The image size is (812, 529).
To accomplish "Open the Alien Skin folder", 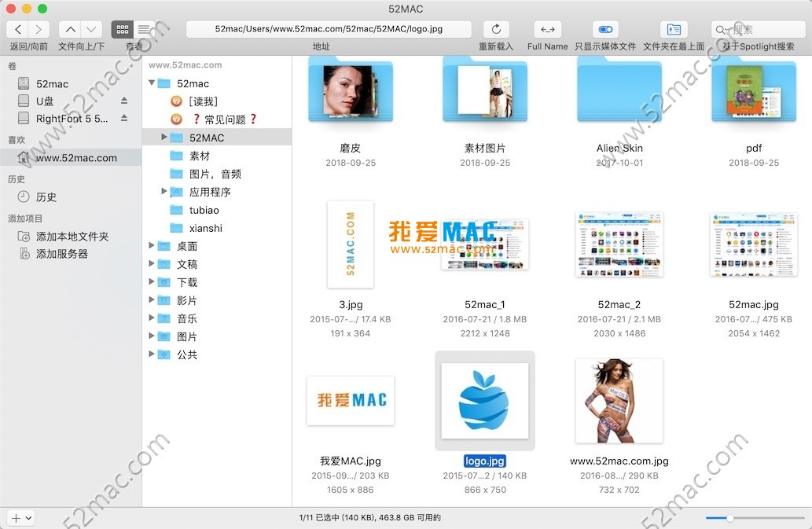I will tap(619, 92).
